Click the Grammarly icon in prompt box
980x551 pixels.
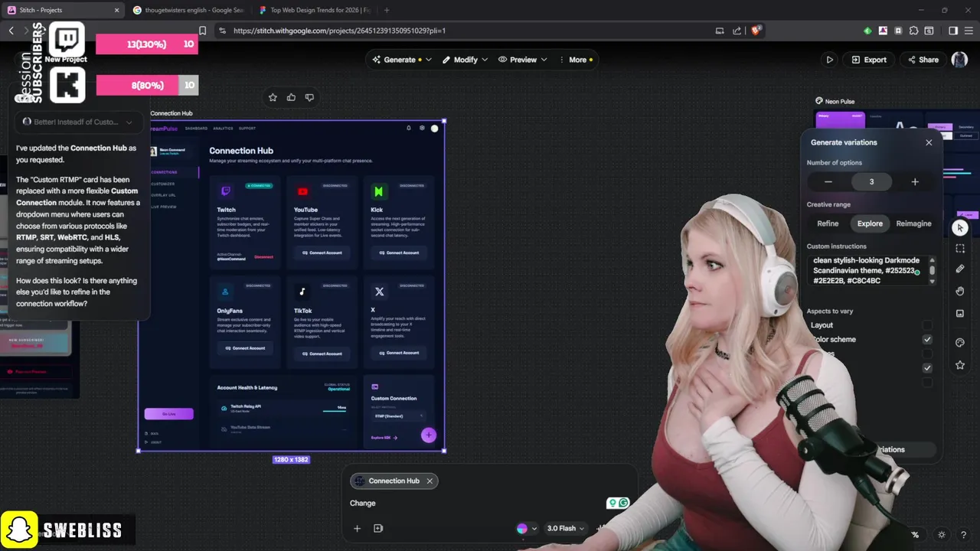tap(624, 503)
